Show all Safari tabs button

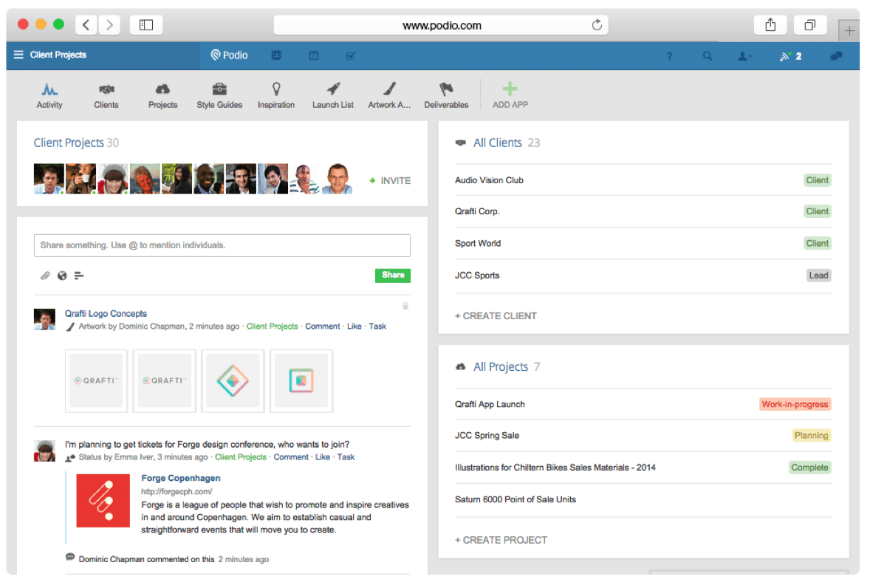(810, 25)
